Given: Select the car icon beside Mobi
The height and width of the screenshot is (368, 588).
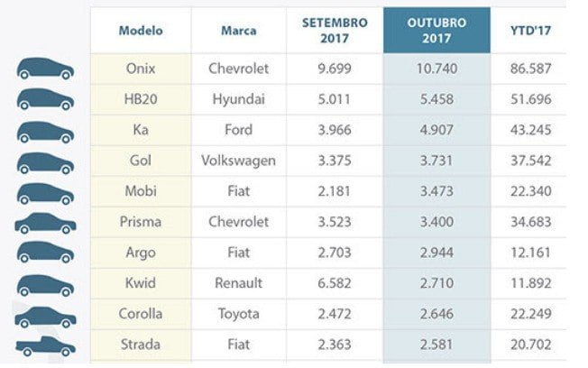Looking at the screenshot, I should pos(45,194).
